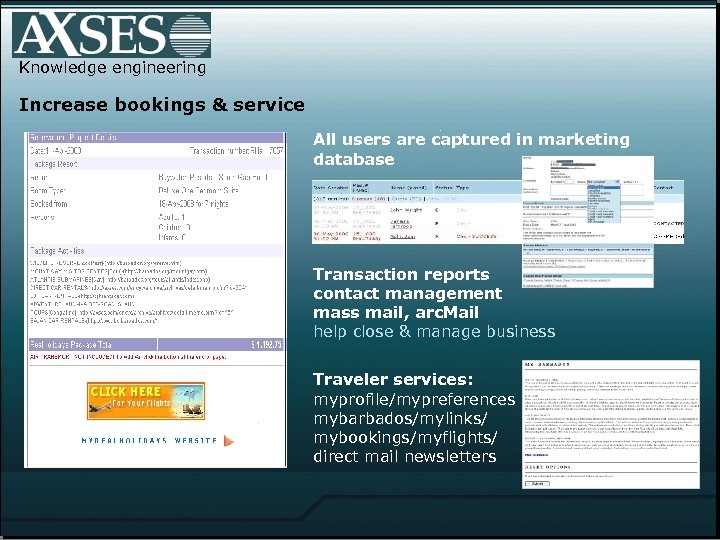Click the Package Activities section header
This screenshot has width=720, height=540.
[x=156, y=251]
